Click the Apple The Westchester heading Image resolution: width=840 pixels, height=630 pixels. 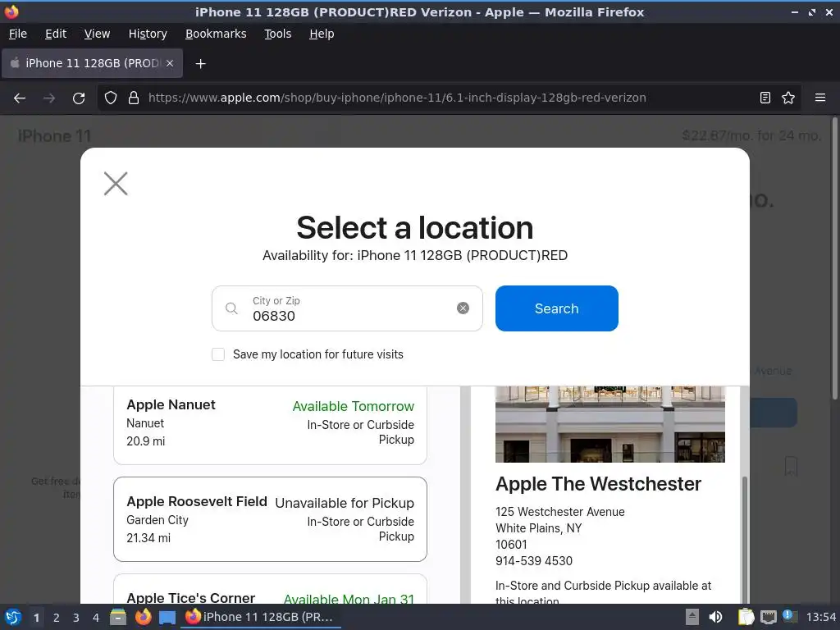(598, 484)
